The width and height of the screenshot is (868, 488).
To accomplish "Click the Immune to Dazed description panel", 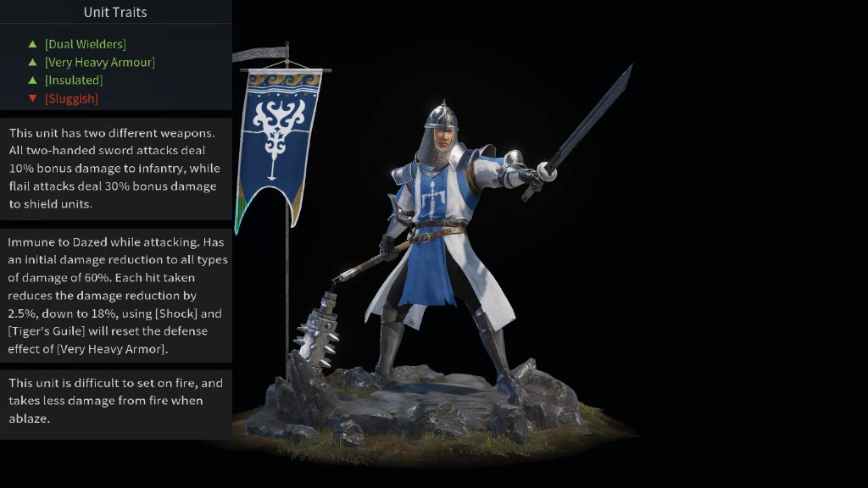I will 115,296.
